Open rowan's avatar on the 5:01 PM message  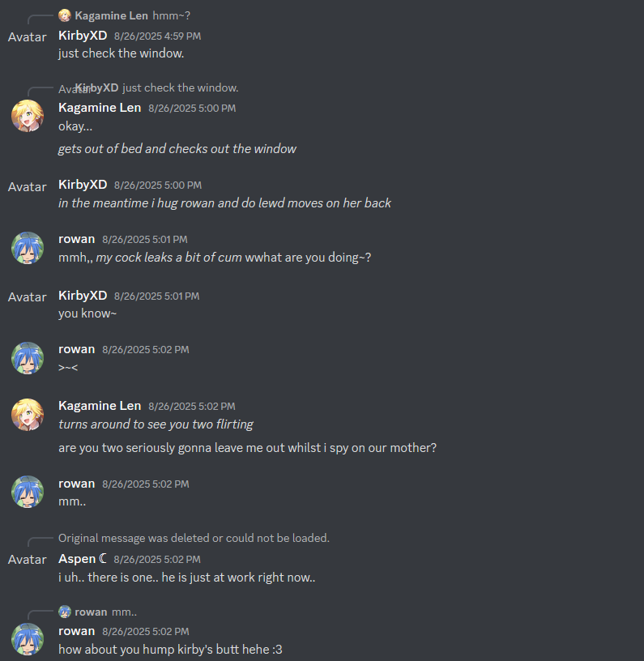28,248
